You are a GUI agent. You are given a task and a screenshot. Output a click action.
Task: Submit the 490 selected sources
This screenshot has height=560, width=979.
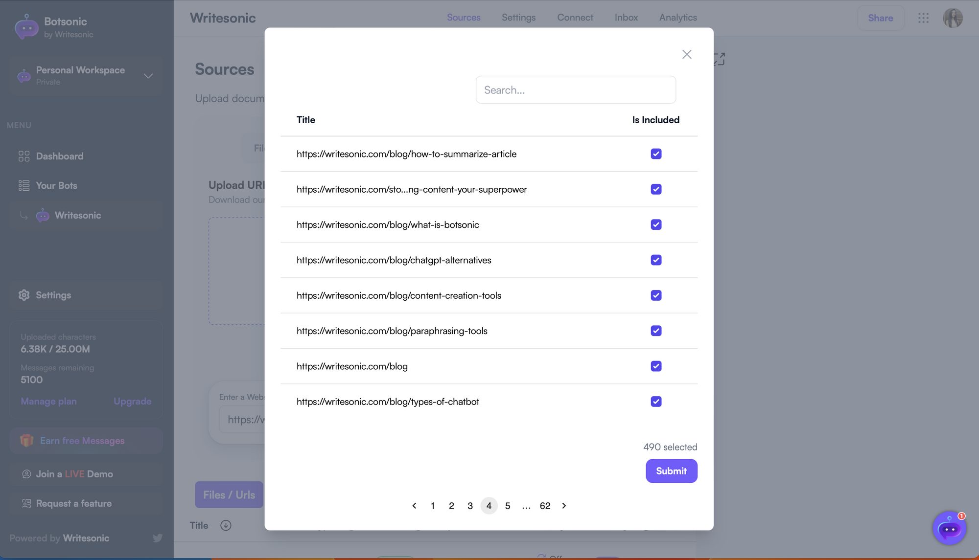[x=671, y=470]
